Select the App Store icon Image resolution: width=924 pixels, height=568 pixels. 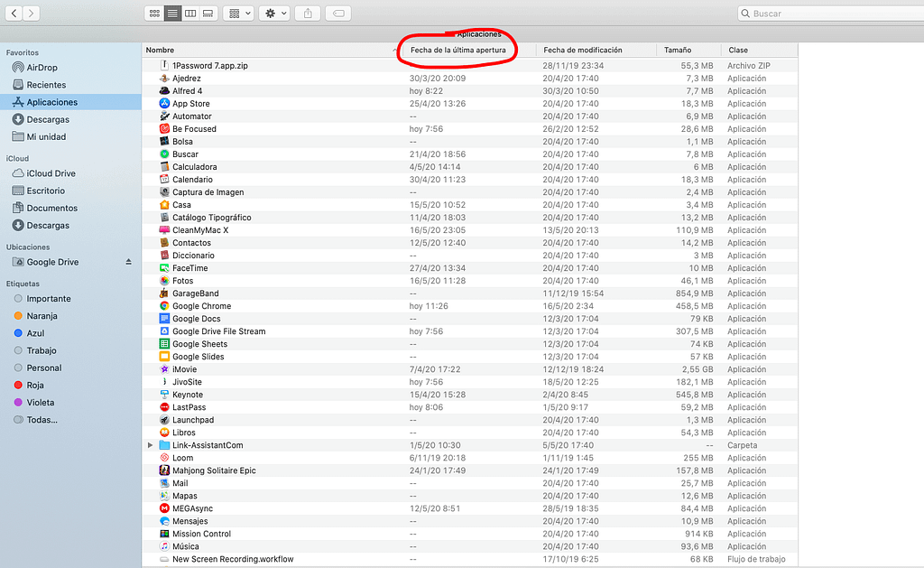(164, 103)
